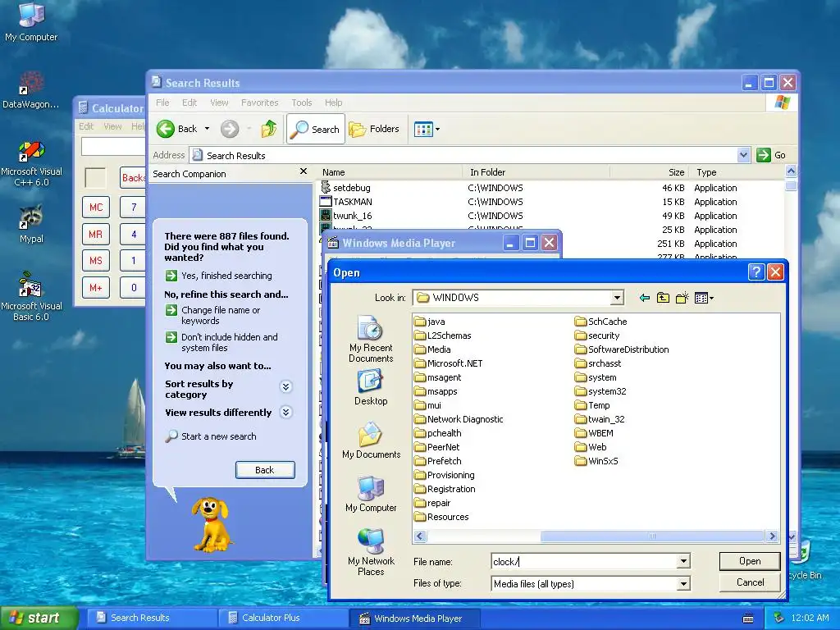840x630 pixels.
Task: Expand the File name dropdown arrow
Action: point(683,561)
